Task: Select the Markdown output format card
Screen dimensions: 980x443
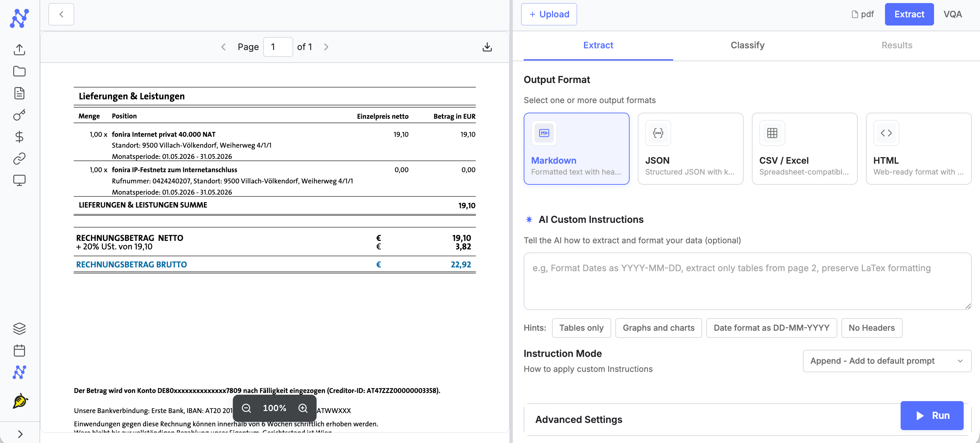Action: coord(576,149)
